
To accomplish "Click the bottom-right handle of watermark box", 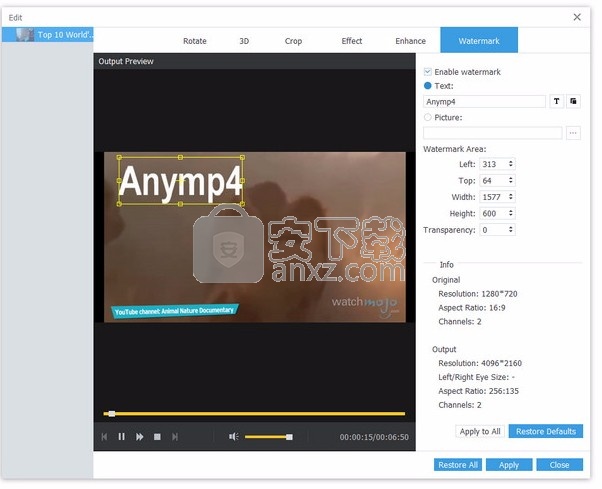I will [242, 204].
